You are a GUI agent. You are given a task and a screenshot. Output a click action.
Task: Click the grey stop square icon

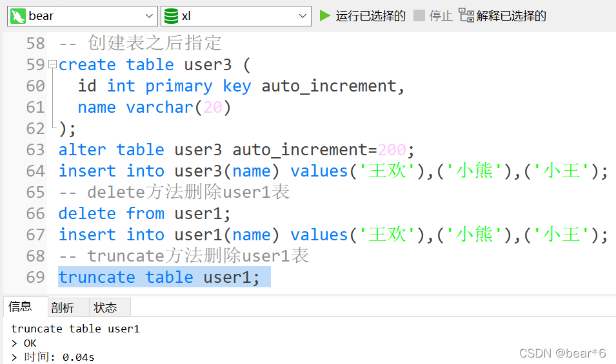pyautogui.click(x=419, y=15)
